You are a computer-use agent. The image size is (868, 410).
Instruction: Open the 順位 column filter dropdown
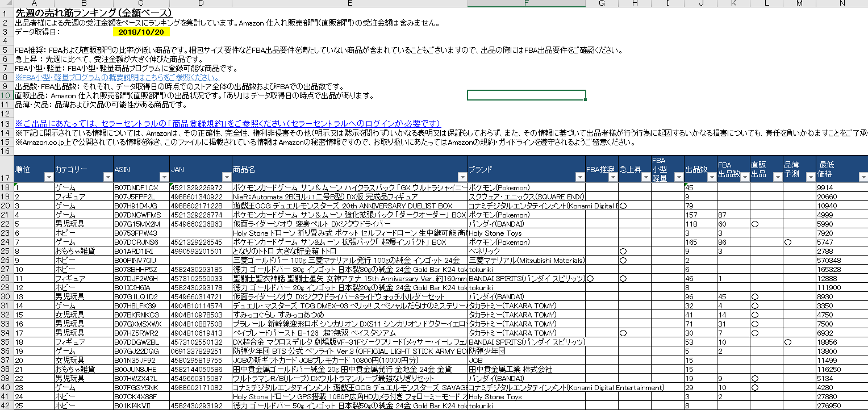point(48,177)
